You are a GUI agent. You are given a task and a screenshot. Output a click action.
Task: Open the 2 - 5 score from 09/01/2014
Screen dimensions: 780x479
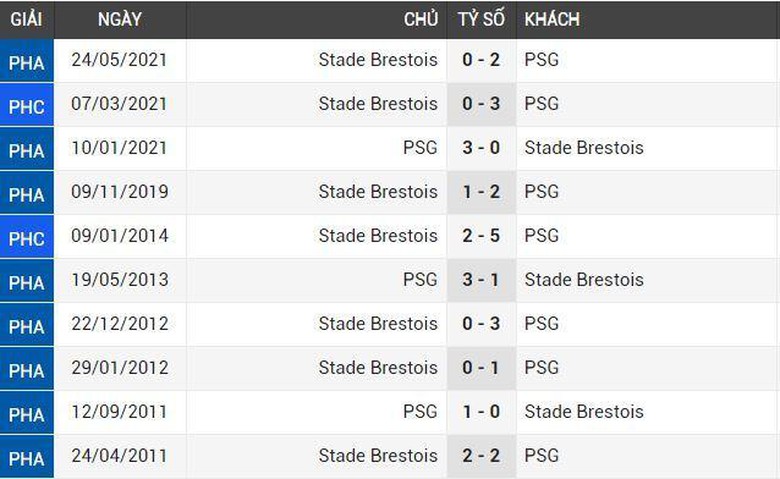click(481, 236)
